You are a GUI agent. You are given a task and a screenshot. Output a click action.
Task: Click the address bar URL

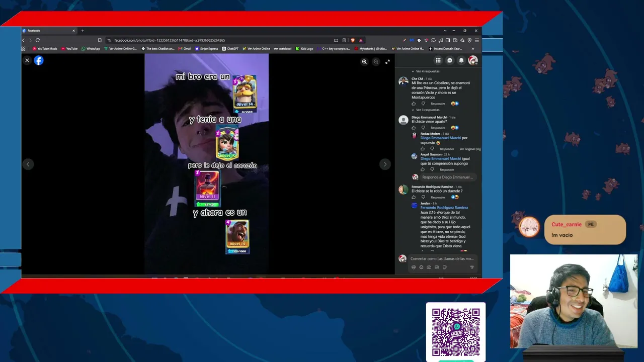coord(170,40)
